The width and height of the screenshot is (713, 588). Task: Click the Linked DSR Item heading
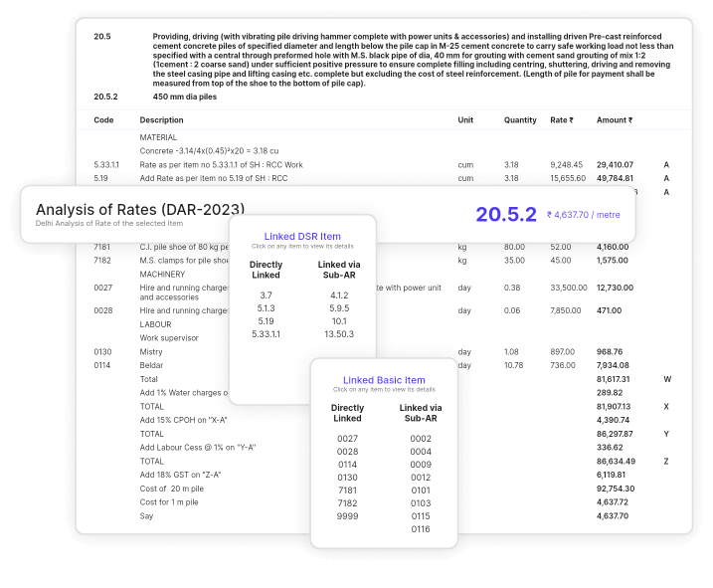[302, 237]
